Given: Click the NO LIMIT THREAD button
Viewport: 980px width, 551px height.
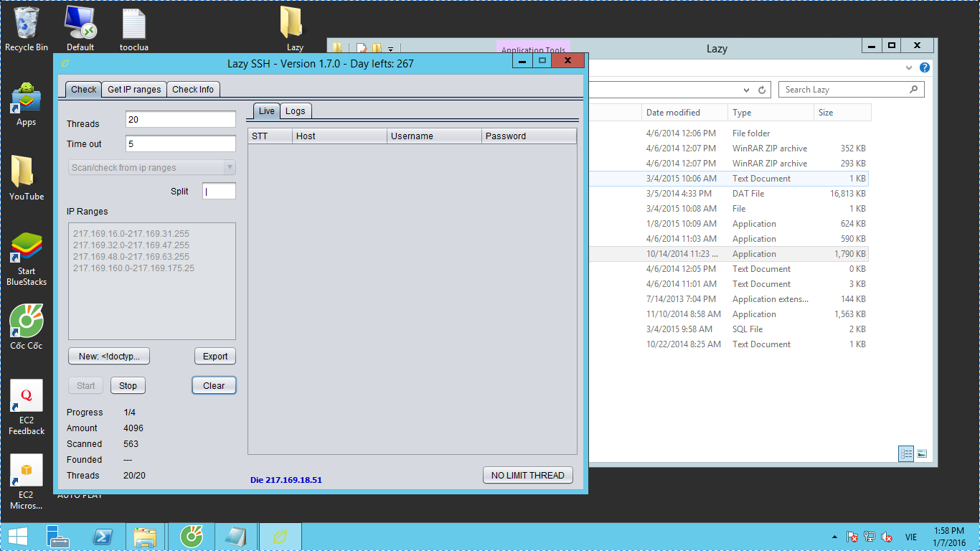Looking at the screenshot, I should click(x=528, y=475).
